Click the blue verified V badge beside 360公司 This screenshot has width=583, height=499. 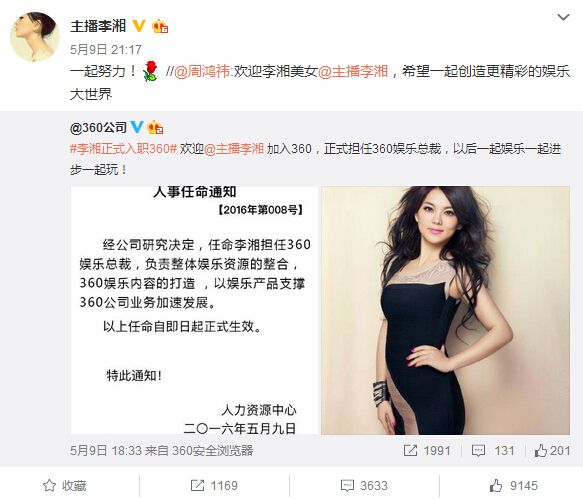pos(137,128)
